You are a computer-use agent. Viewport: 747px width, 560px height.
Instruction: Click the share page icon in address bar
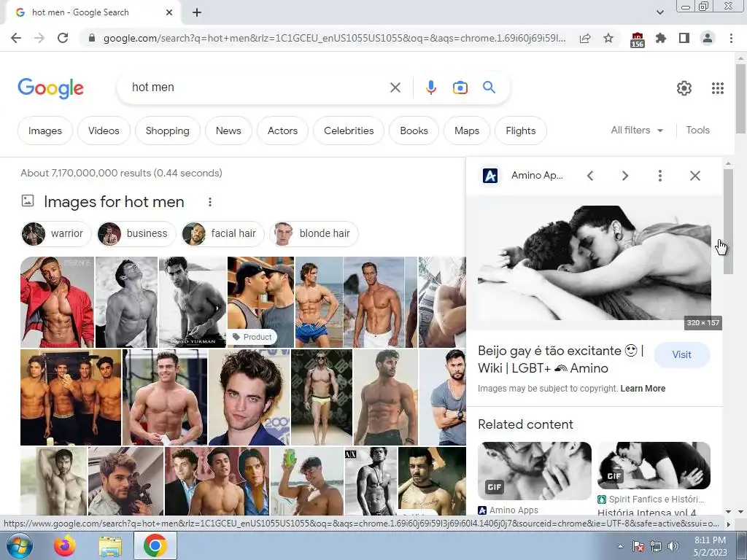pos(585,38)
